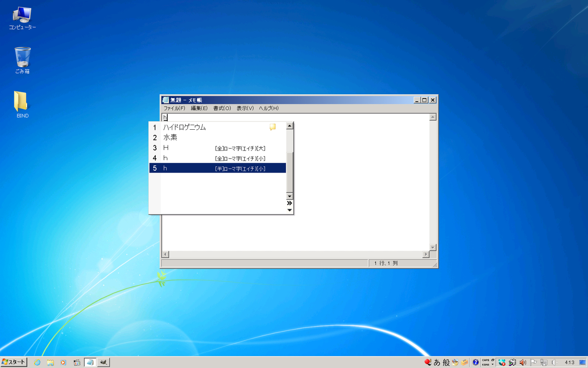
Task: Open the ヘルプ(H) menu
Action: tap(269, 109)
